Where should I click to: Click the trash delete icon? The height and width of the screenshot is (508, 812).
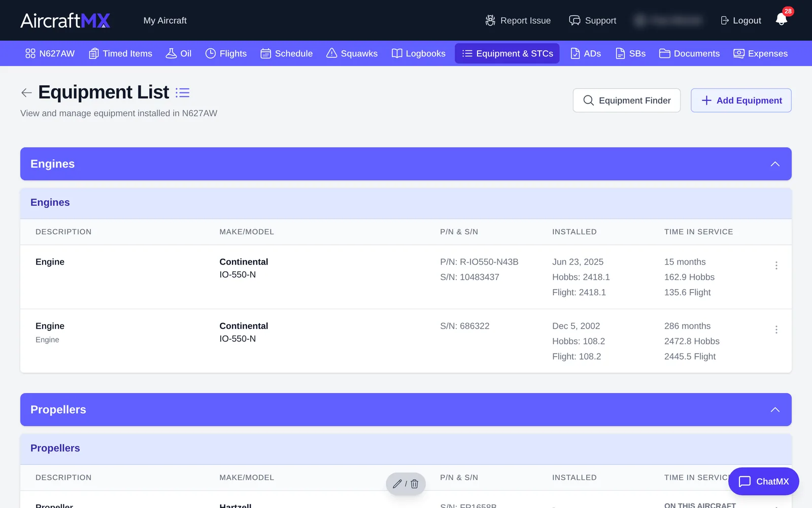[x=414, y=484]
